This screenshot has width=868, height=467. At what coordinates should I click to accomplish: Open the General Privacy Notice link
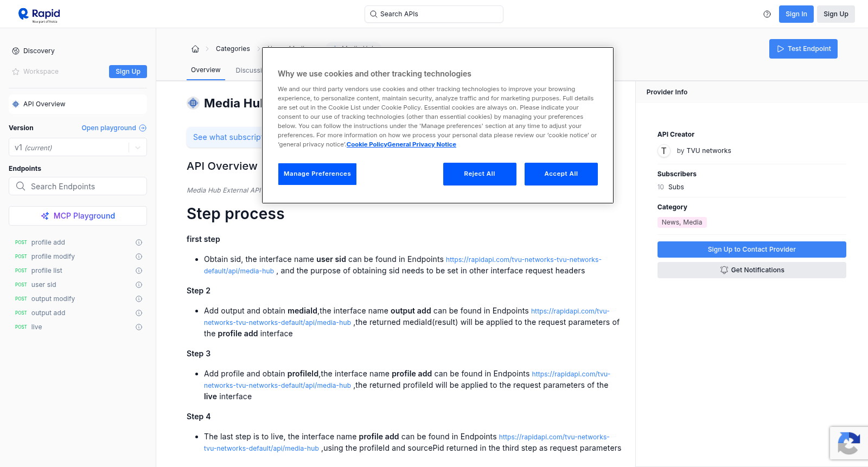(x=422, y=144)
